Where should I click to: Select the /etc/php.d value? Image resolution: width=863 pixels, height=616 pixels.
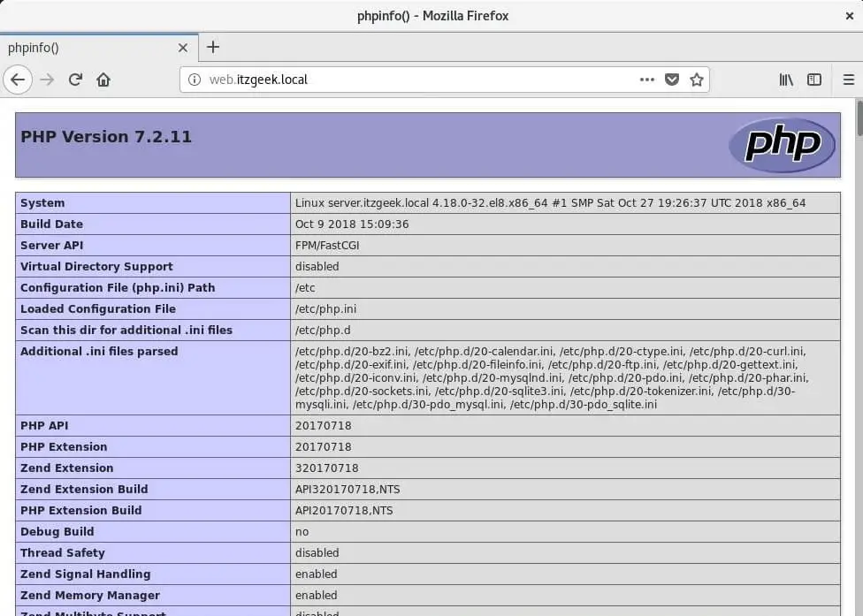tap(323, 330)
